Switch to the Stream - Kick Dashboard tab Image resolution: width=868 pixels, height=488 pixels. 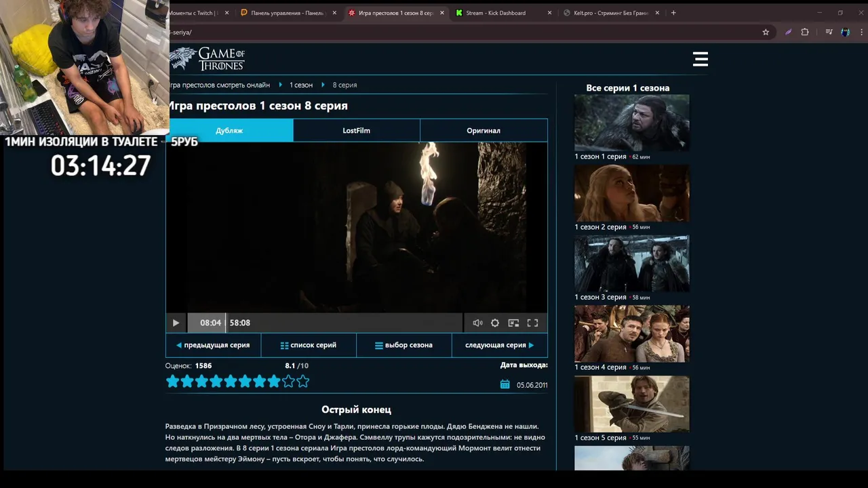502,13
